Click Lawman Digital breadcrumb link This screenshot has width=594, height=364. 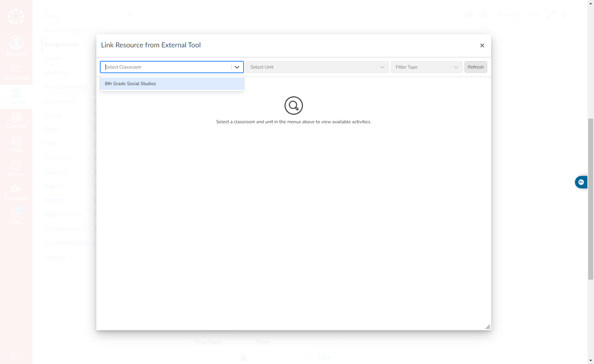pyautogui.click(x=65, y=30)
